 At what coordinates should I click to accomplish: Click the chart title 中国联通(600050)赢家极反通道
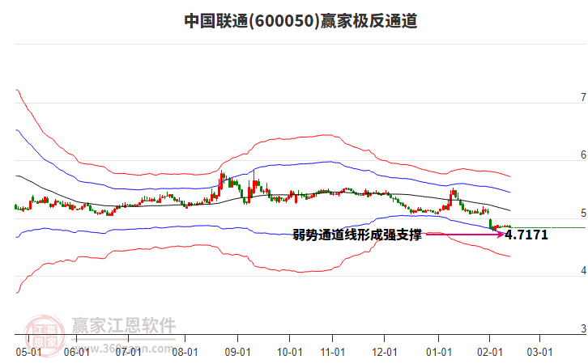coord(300,21)
